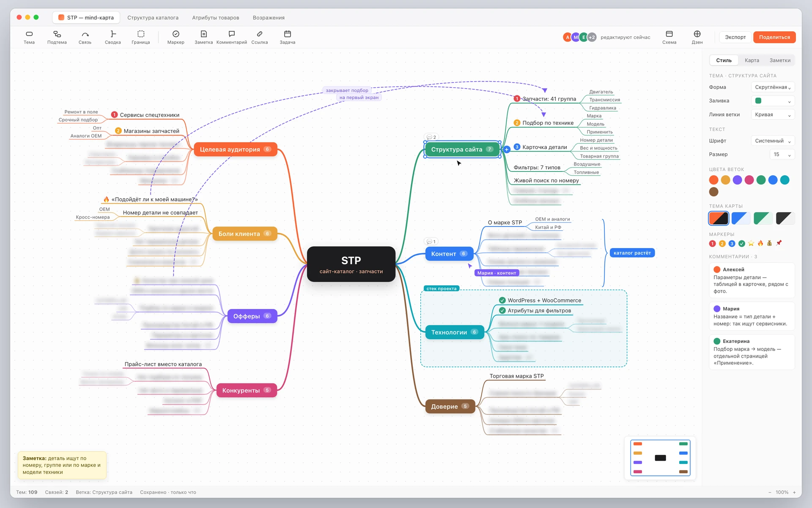Select the Подтема subtopic tool
Screen dimensions: 812x508
coord(57,37)
